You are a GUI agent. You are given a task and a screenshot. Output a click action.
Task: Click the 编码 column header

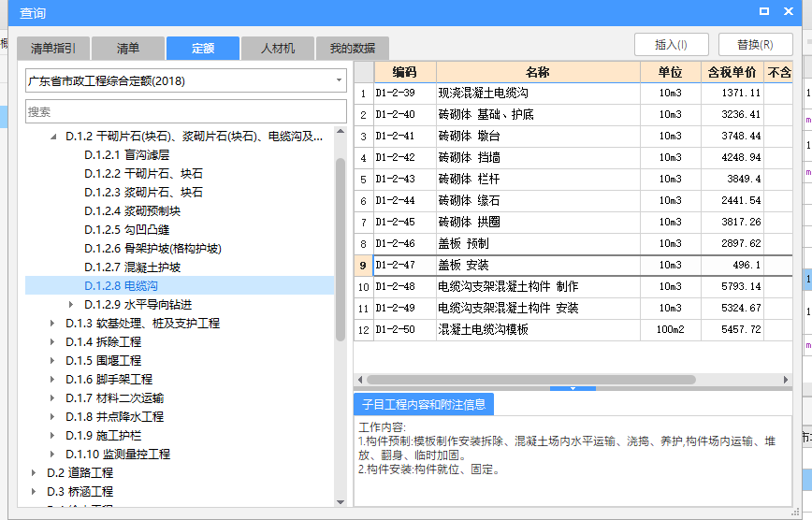(405, 72)
